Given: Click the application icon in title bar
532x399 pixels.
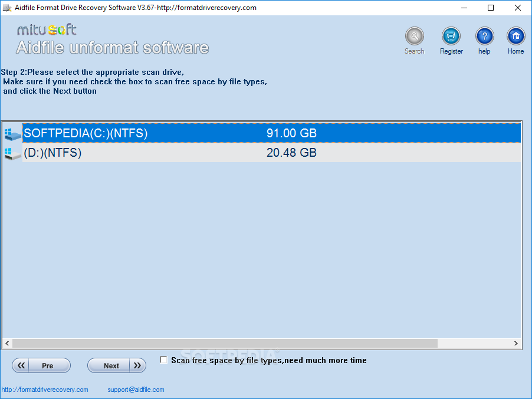Looking at the screenshot, I should click(x=7, y=8).
